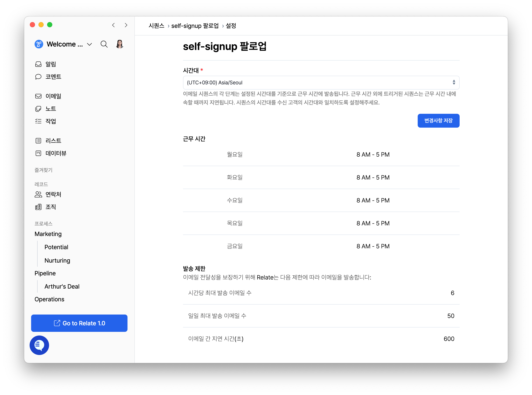This screenshot has width=532, height=395.
Task: Open the user profile avatar
Action: pyautogui.click(x=120, y=44)
